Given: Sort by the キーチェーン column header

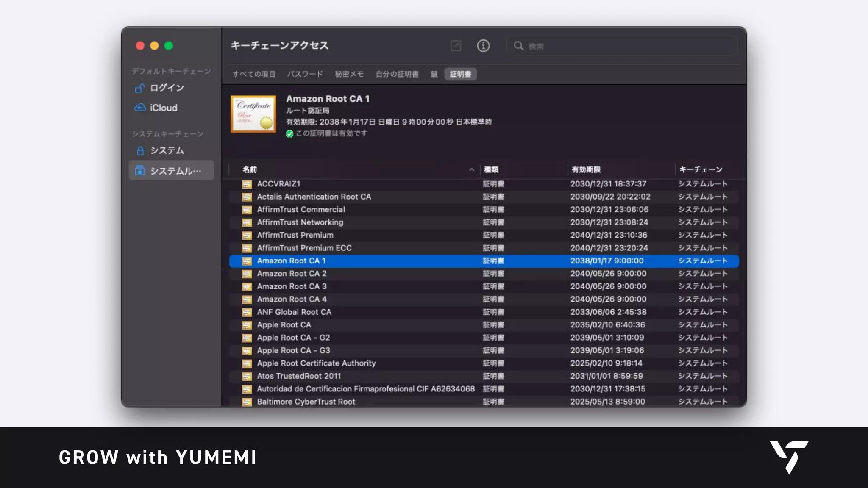Looking at the screenshot, I should tap(701, 169).
